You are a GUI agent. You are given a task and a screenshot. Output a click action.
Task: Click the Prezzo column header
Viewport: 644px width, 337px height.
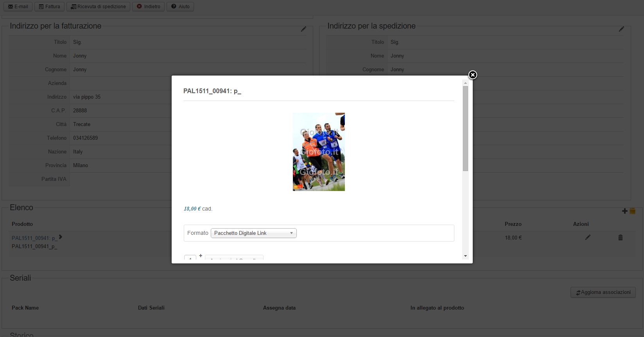click(x=513, y=224)
